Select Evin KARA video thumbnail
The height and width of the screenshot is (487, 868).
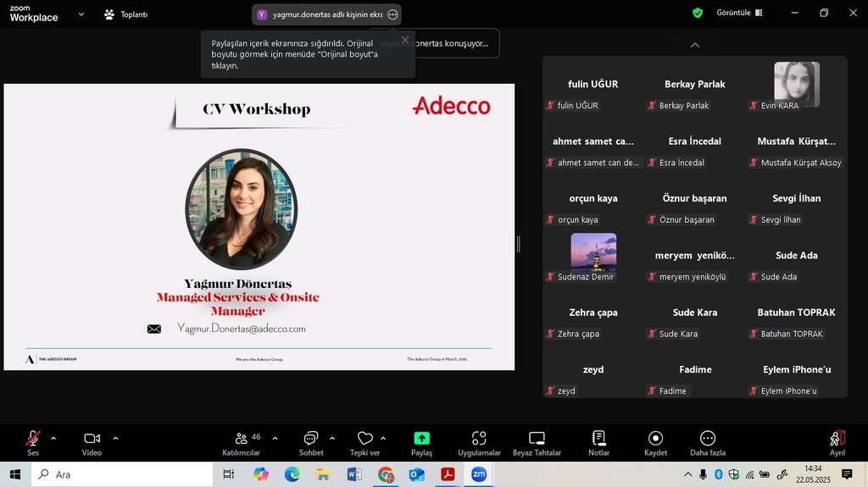click(797, 84)
